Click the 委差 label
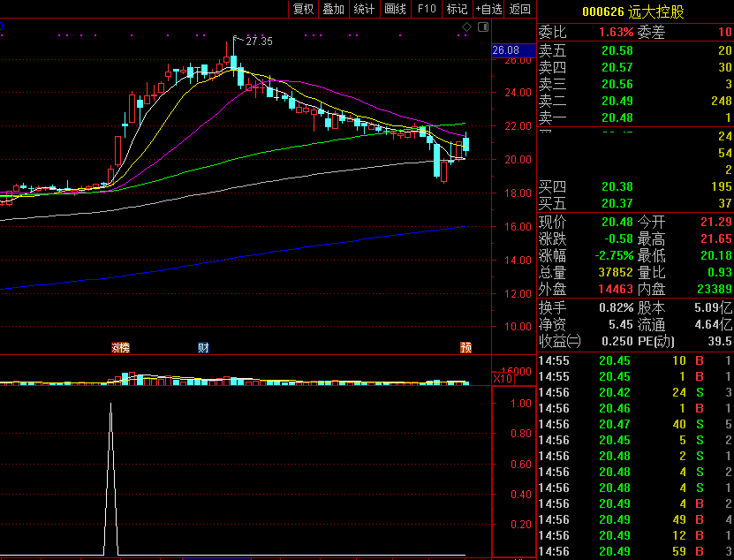 click(x=651, y=32)
